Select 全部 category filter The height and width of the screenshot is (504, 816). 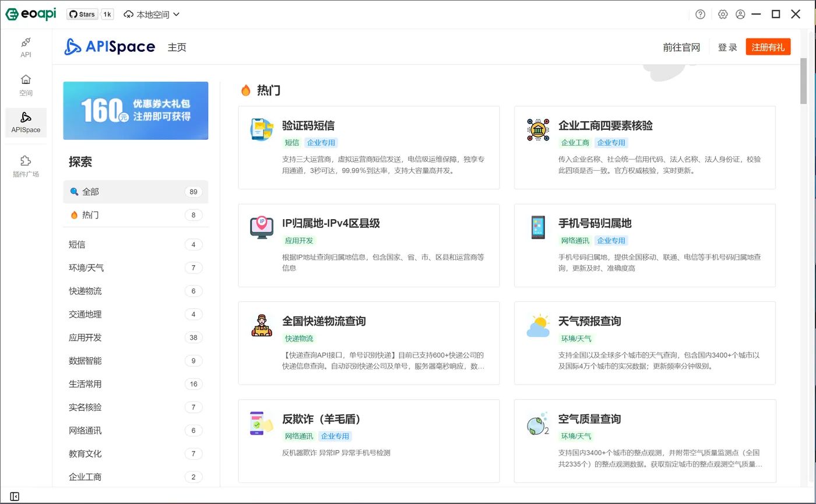(136, 192)
